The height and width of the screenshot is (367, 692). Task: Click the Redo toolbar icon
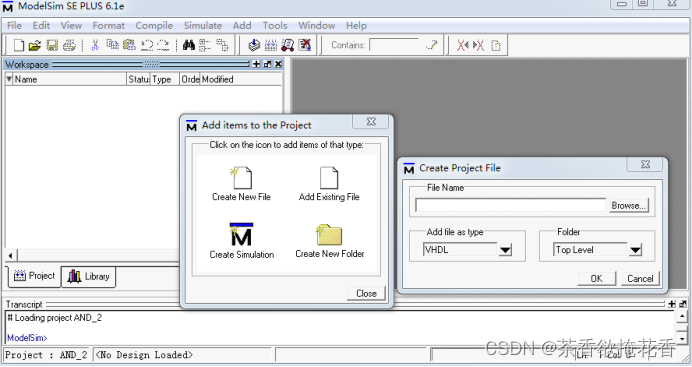click(x=163, y=45)
